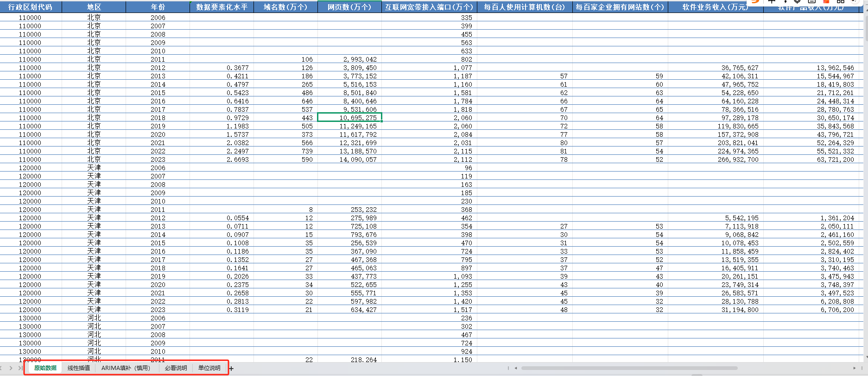Select the 地区 column header cell

coord(94,7)
